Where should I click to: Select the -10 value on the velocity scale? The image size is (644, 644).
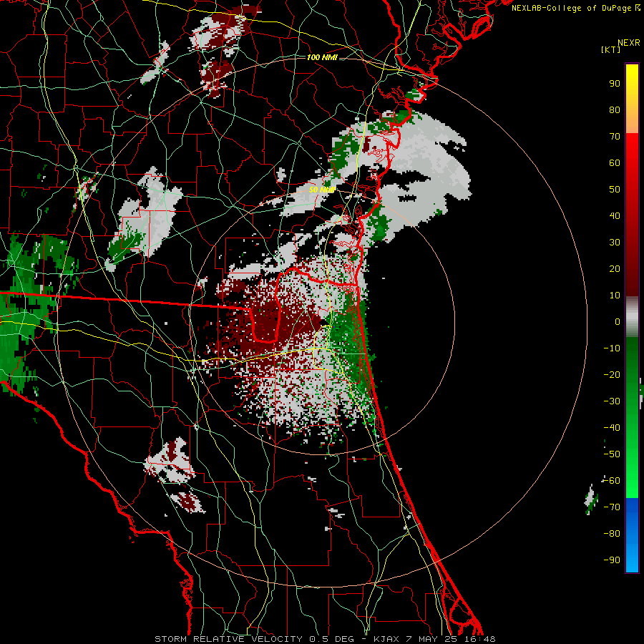[612, 348]
